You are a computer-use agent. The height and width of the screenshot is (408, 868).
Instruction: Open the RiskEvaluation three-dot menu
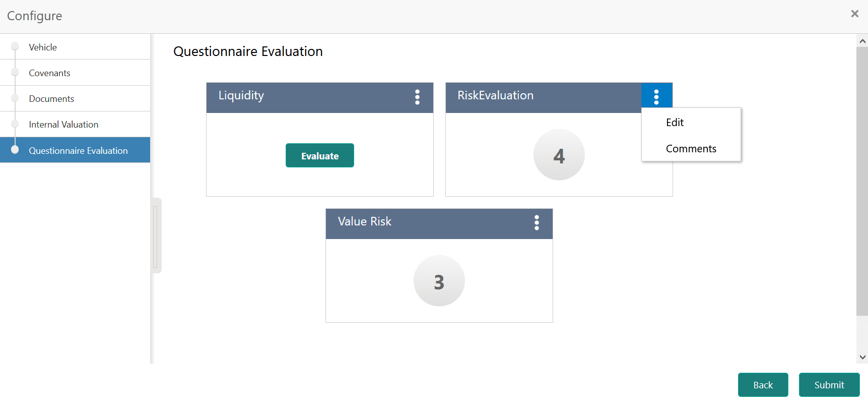click(656, 95)
